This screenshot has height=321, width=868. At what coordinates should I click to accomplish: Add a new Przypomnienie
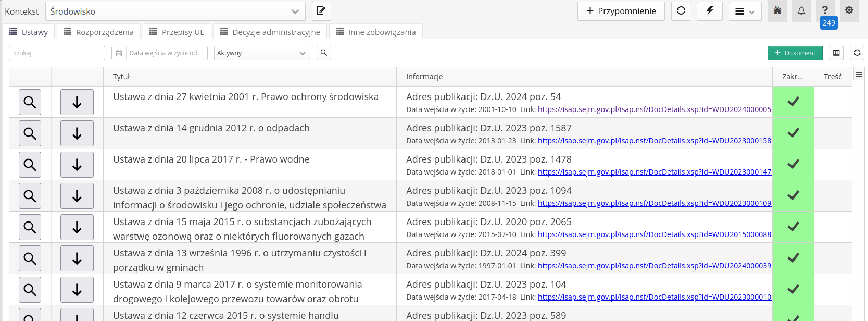[x=621, y=11]
